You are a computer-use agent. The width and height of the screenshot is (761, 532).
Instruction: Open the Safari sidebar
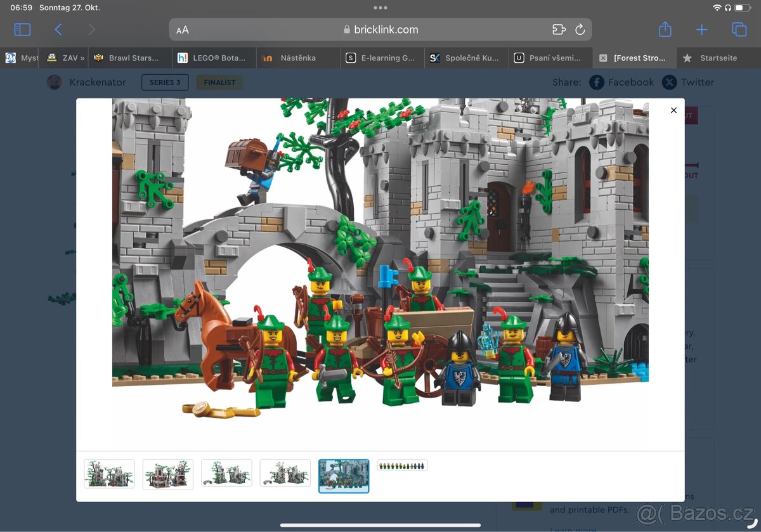(x=22, y=29)
